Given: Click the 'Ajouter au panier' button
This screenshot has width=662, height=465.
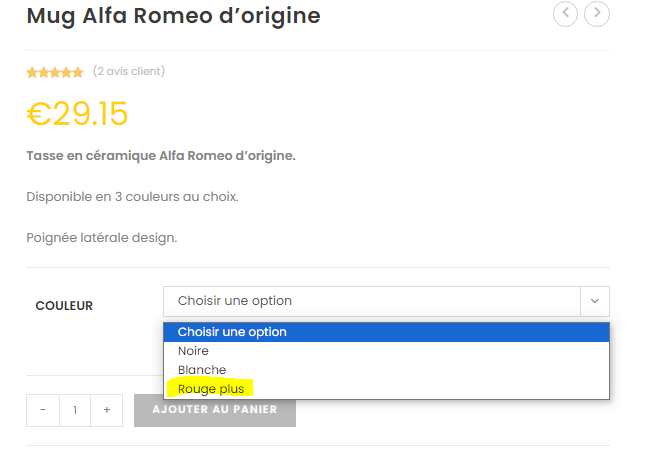Looking at the screenshot, I should coord(215,410).
